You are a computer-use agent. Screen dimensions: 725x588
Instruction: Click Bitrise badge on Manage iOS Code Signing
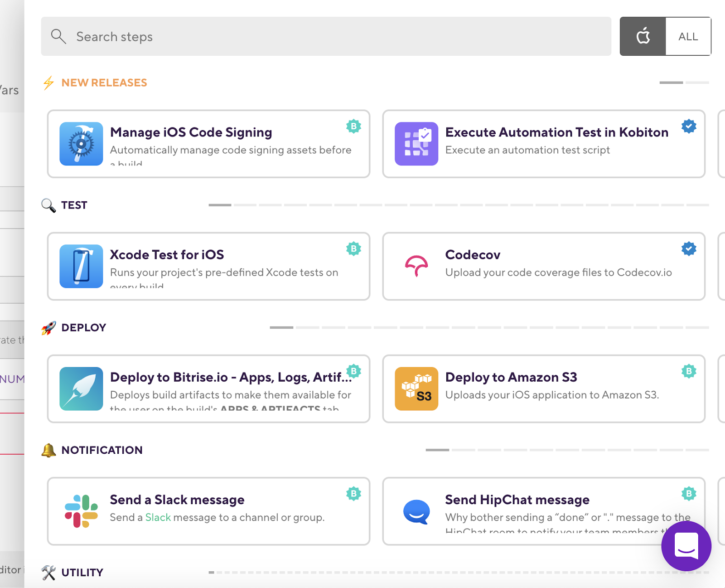[x=353, y=126]
